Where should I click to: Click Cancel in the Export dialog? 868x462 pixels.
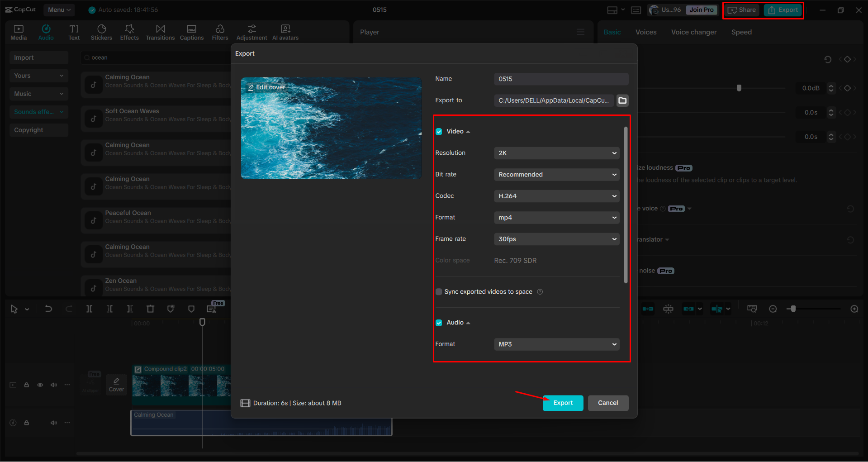[608, 403]
